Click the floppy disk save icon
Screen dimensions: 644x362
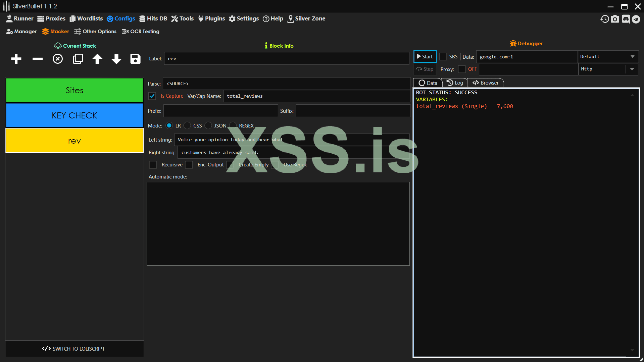click(135, 59)
